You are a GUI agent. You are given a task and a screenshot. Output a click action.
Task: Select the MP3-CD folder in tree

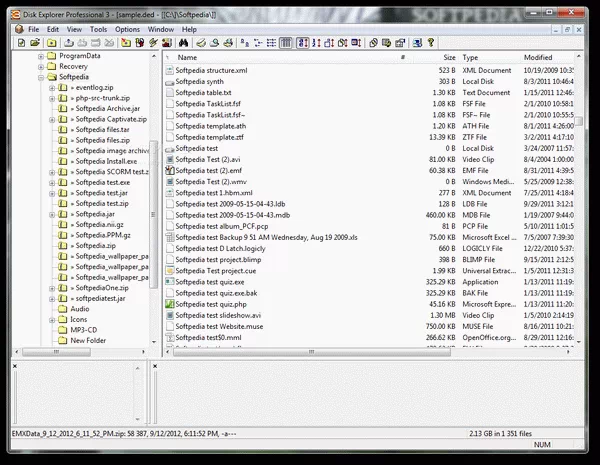pos(83,330)
